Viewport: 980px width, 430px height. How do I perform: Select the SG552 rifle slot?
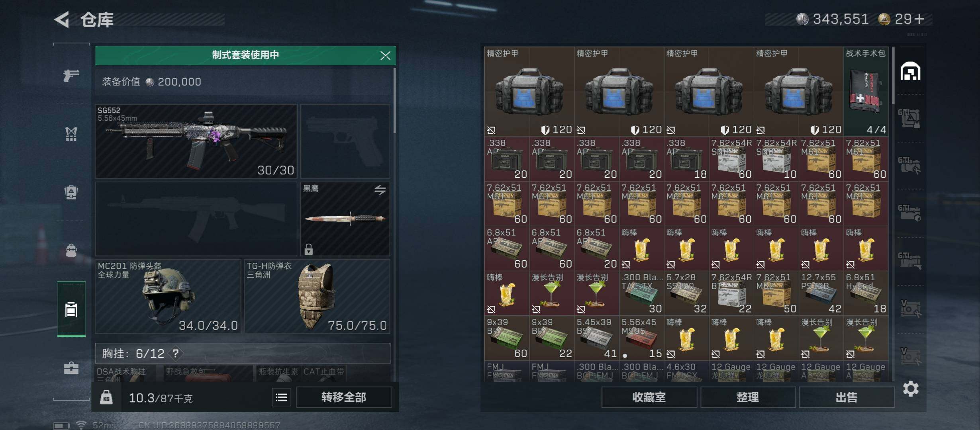(x=196, y=141)
